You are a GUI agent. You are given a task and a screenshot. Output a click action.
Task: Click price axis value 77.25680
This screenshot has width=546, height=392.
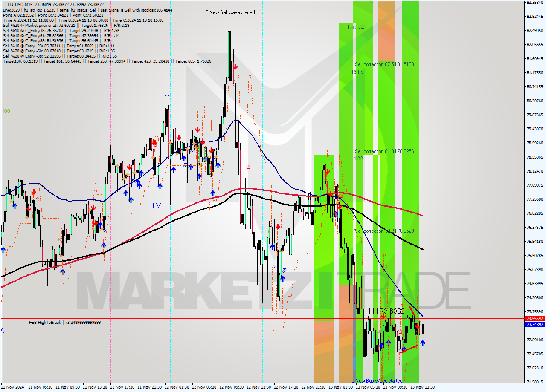(x=535, y=199)
